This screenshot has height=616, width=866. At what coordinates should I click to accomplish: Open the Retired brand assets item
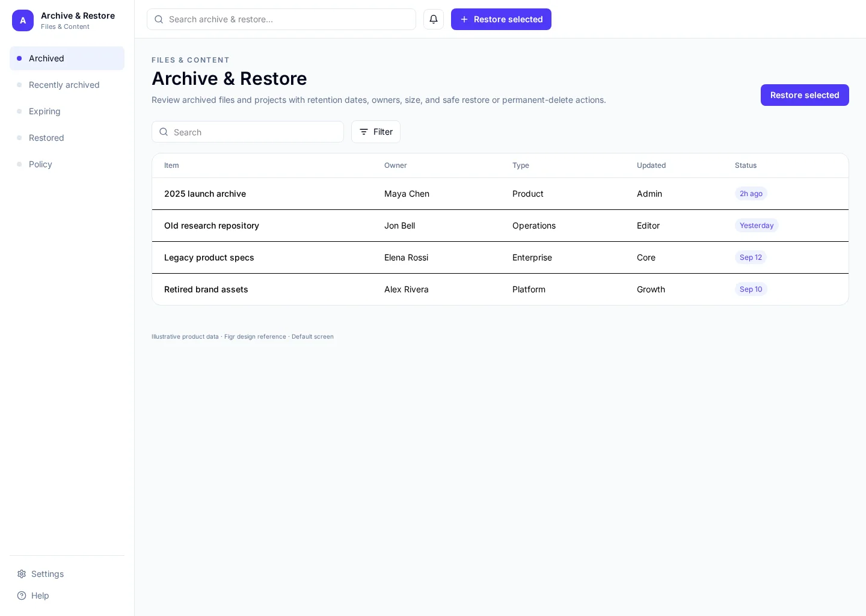pyautogui.click(x=206, y=289)
